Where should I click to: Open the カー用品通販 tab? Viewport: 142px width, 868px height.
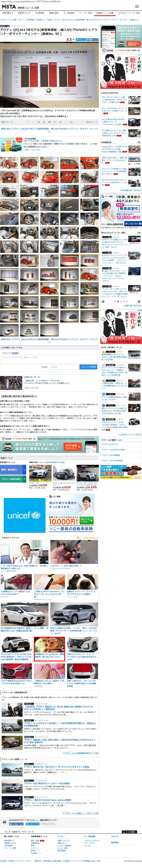(69, 13)
